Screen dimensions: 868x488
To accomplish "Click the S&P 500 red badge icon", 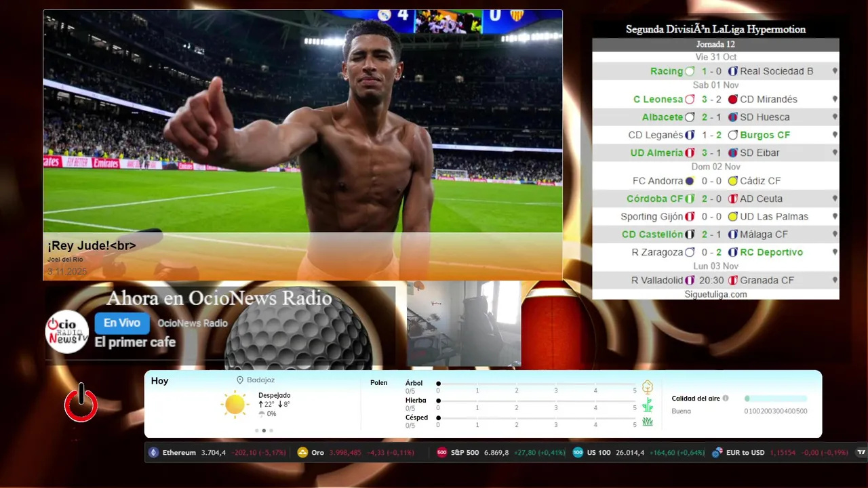I will tap(441, 453).
